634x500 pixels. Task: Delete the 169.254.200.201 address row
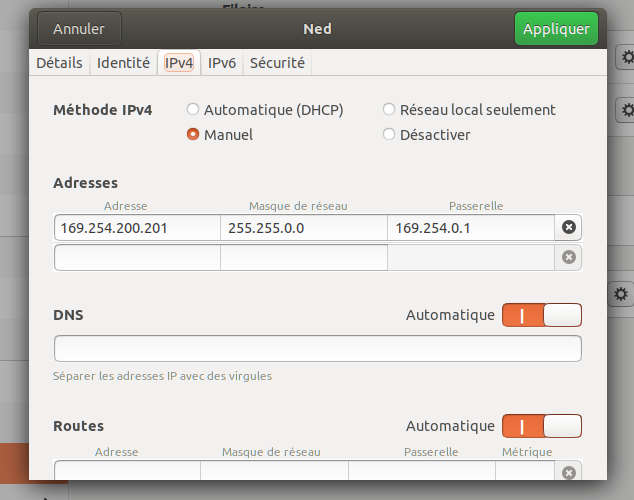click(569, 228)
